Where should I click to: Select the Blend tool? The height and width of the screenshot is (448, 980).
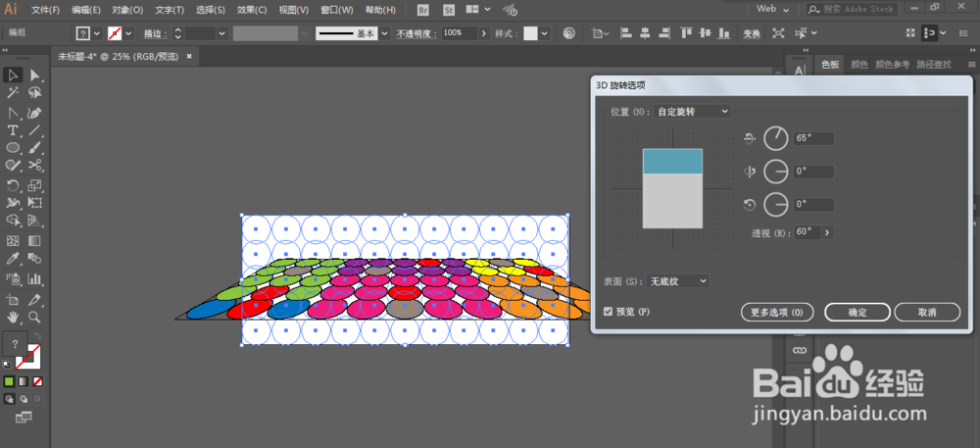coord(35,259)
